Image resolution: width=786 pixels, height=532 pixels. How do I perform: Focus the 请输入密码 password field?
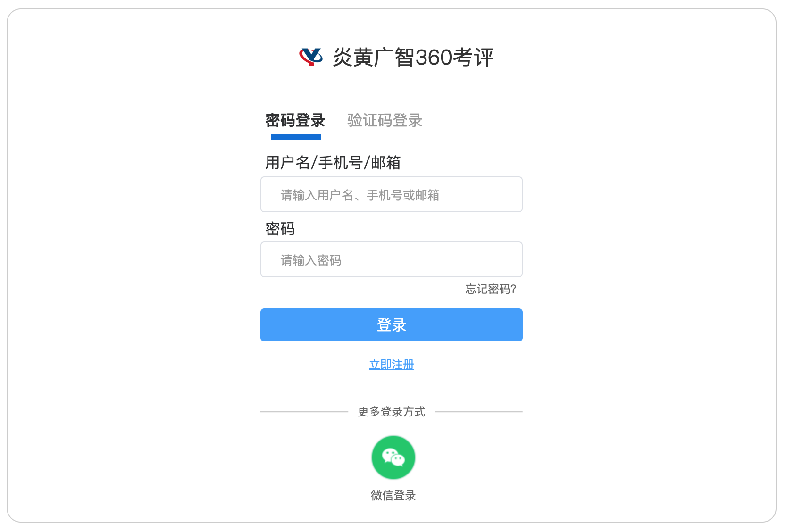pos(392,259)
